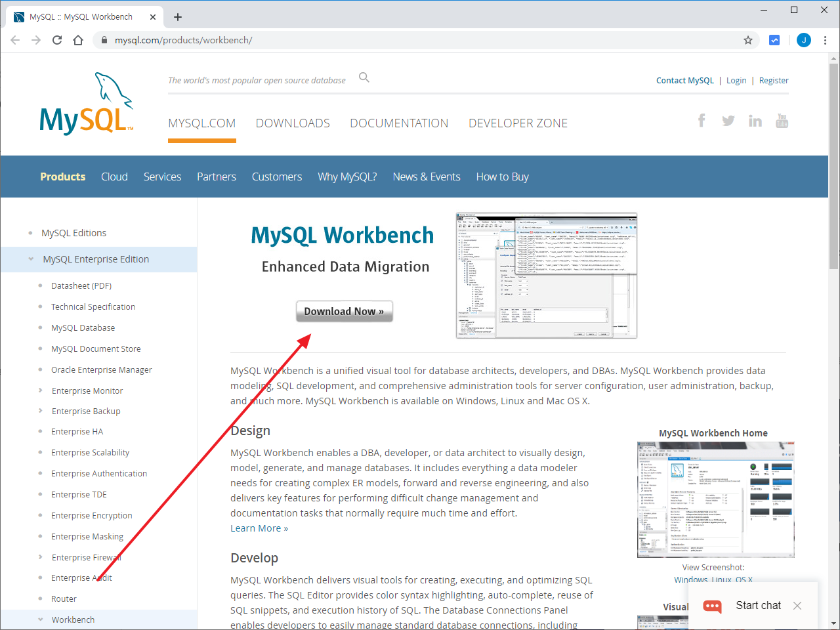Viewport: 840px width, 630px height.
Task: Open the Chrome three-dot menu
Action: [x=825, y=40]
